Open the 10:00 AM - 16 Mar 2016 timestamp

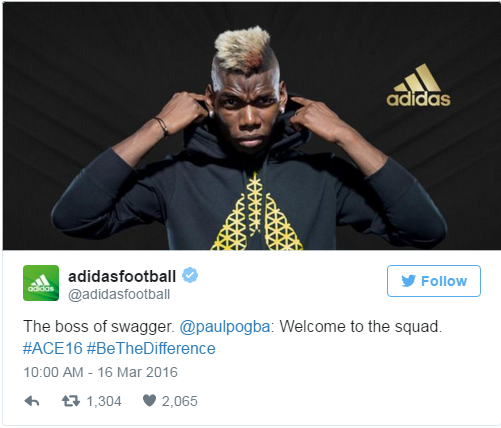click(100, 372)
